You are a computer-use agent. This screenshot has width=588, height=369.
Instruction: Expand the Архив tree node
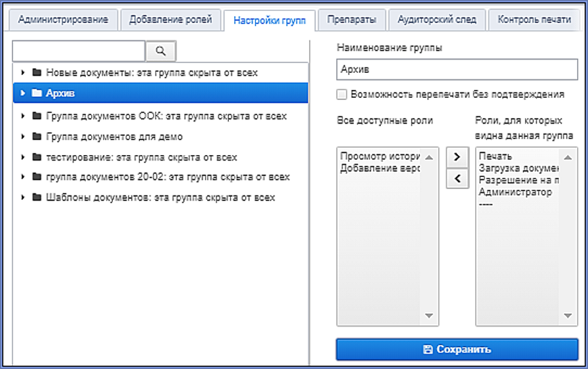coord(23,92)
